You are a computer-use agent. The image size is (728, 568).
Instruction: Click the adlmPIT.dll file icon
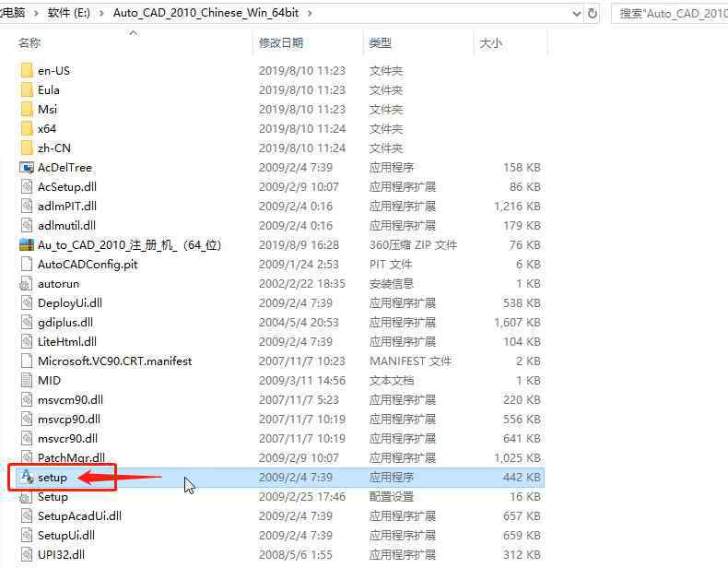pos(27,207)
